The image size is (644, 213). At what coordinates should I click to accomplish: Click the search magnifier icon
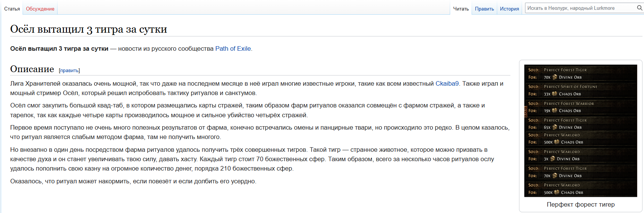point(639,8)
